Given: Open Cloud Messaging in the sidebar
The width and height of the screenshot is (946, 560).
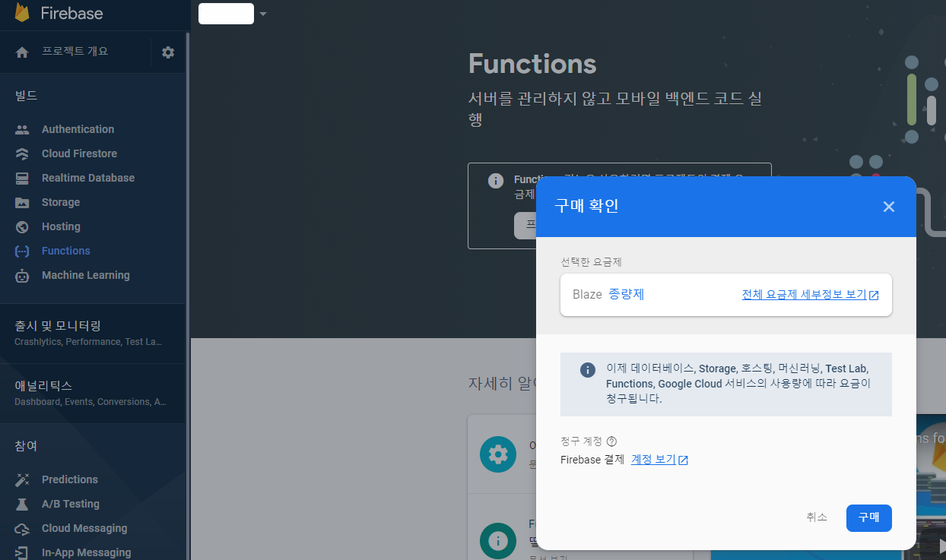Looking at the screenshot, I should (84, 528).
